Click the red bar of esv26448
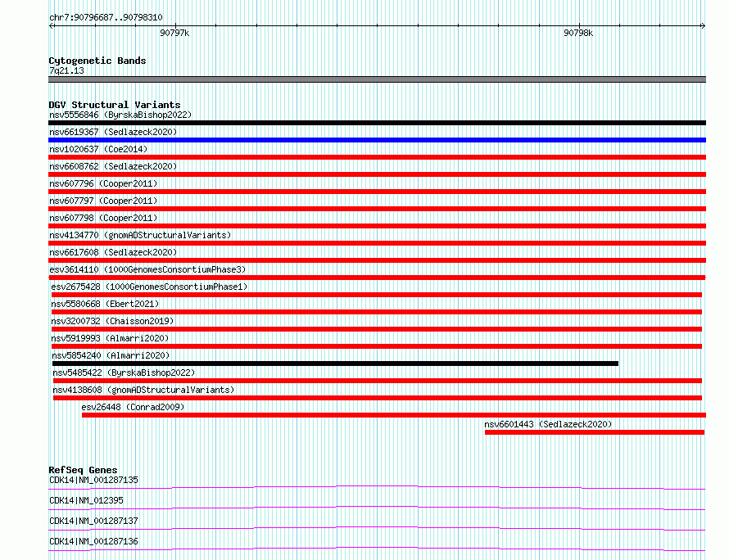 click(394, 415)
